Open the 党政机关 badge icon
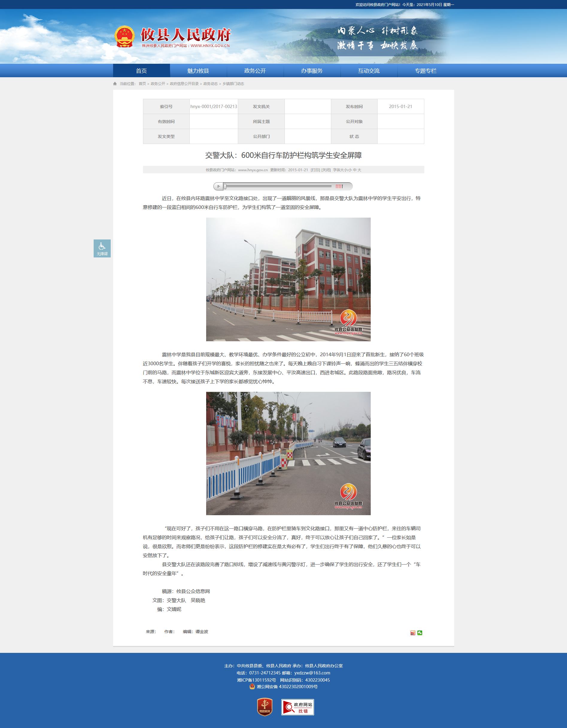Viewport: 567px width, 728px height. click(265, 707)
